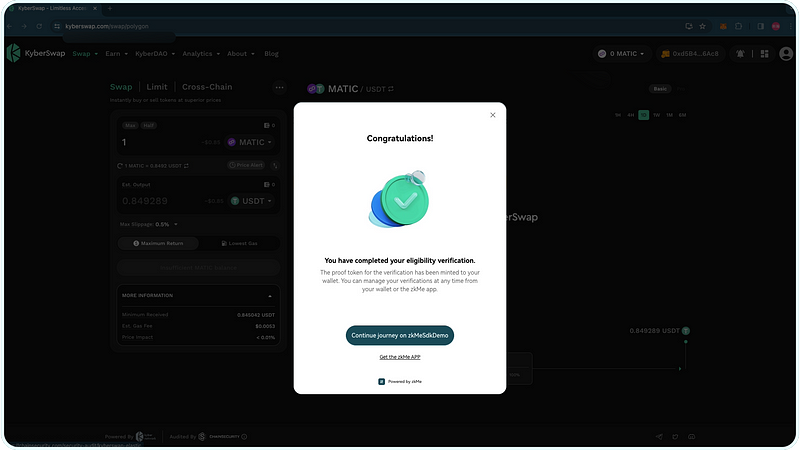This screenshot has width=800, height=450.
Task: Click the ChainSecurity info icon
Action: 244,437
